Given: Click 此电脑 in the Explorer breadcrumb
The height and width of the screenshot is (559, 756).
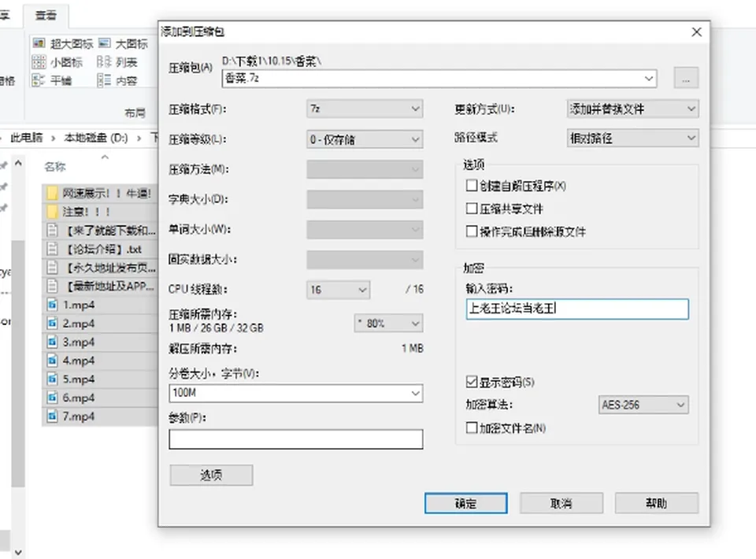Looking at the screenshot, I should click(x=27, y=139).
